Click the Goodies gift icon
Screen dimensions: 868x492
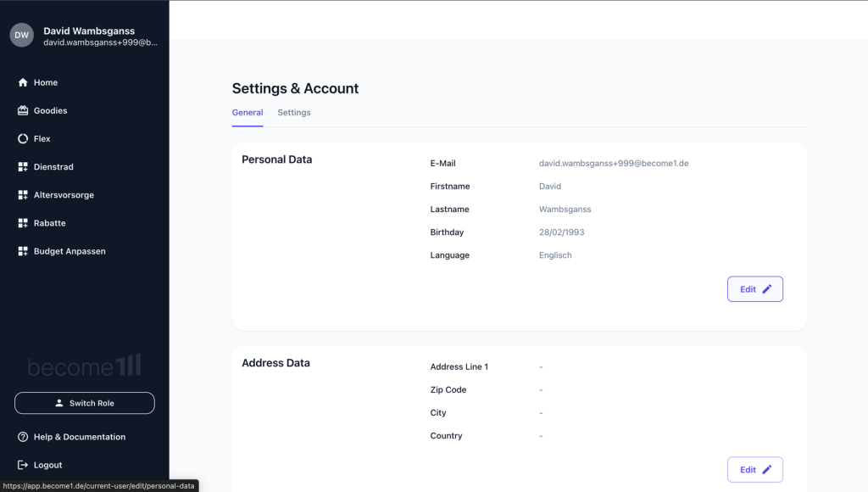23,111
